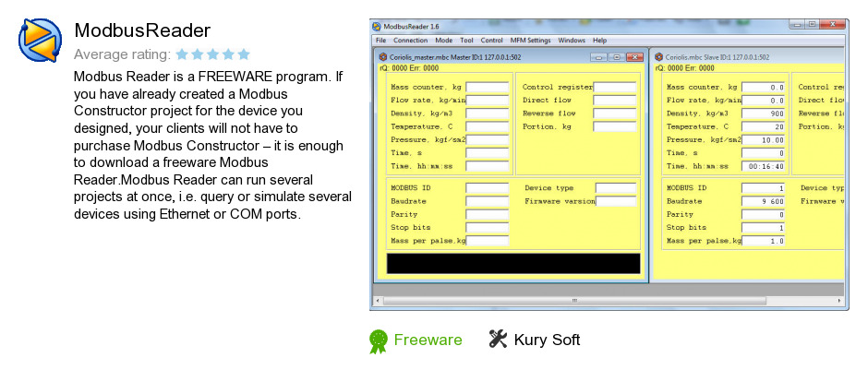Click the Coriolis.mbc Slave window icon
The image size is (868, 382).
[658, 57]
